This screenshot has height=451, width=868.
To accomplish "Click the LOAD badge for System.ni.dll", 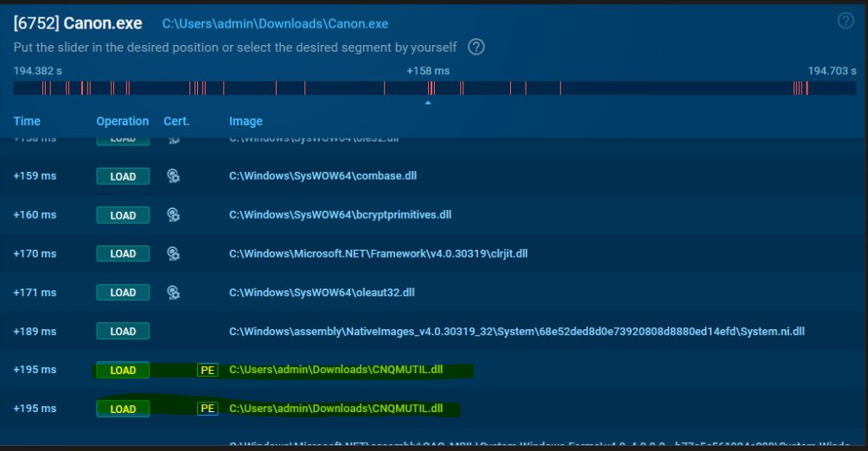I will 123,331.
